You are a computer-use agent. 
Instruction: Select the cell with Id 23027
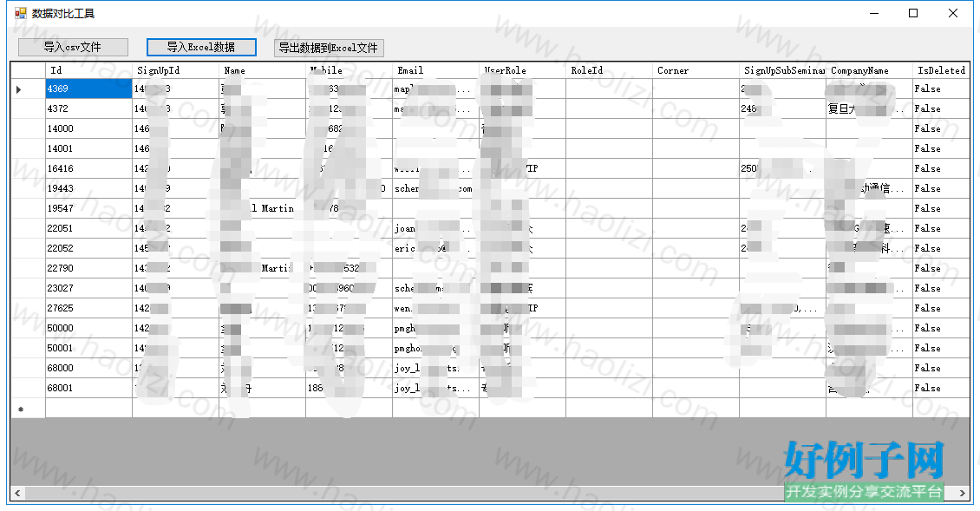(x=88, y=288)
